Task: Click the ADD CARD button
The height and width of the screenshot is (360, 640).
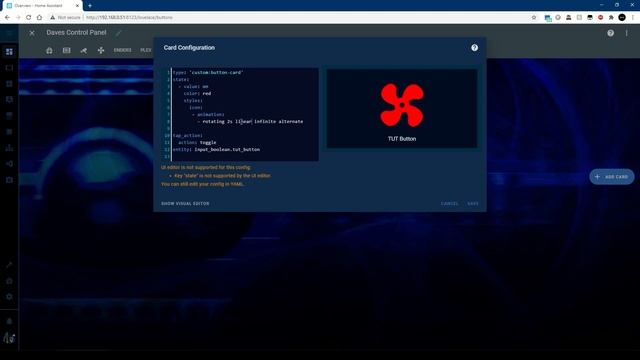Action: point(612,177)
